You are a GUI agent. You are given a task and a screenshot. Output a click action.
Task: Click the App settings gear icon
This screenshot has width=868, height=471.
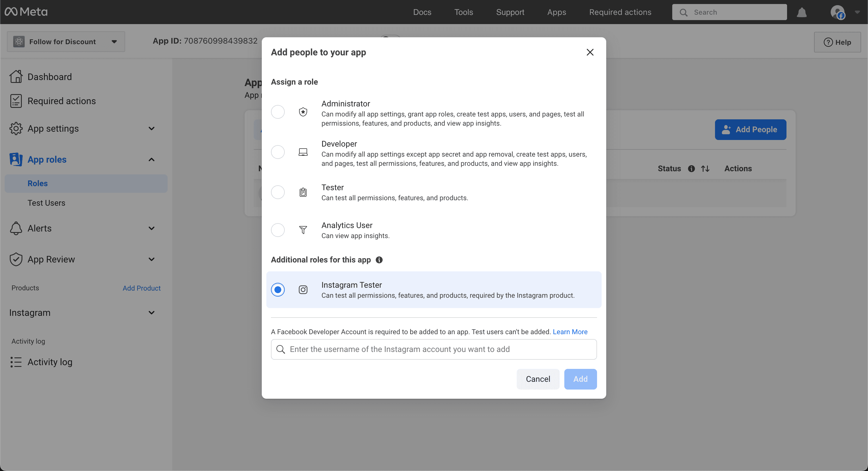point(16,128)
